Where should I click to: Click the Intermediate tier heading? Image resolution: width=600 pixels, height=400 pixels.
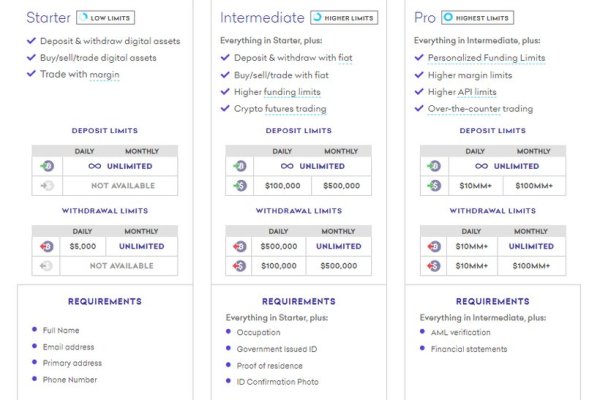pyautogui.click(x=260, y=18)
